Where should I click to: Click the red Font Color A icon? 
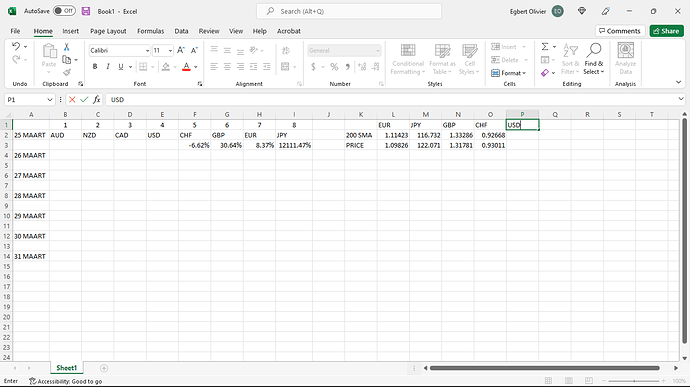(x=187, y=66)
